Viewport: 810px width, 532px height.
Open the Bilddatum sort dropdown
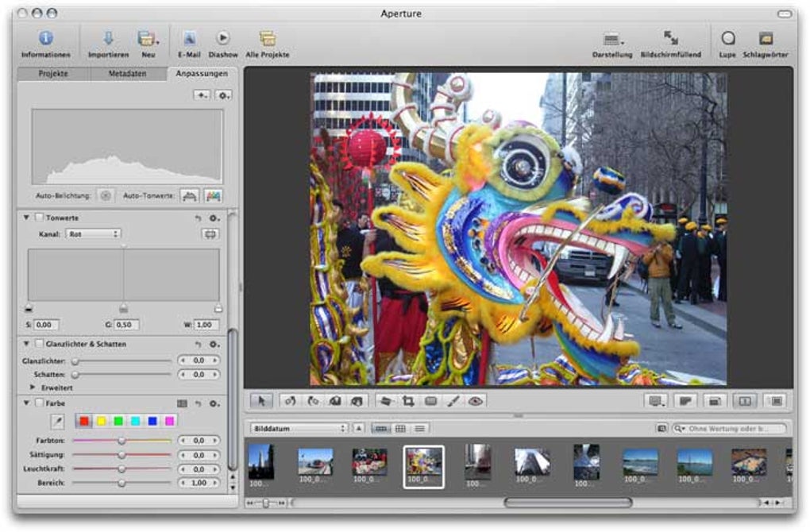[x=299, y=429]
